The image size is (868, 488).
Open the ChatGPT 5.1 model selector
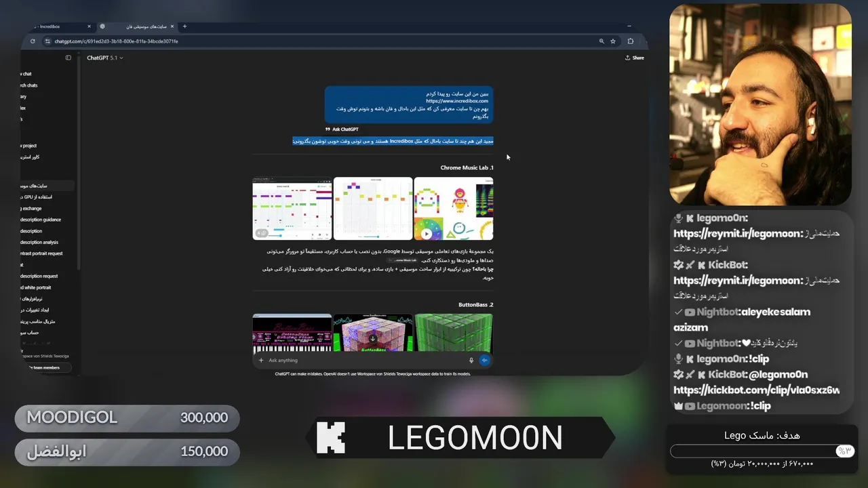click(105, 58)
